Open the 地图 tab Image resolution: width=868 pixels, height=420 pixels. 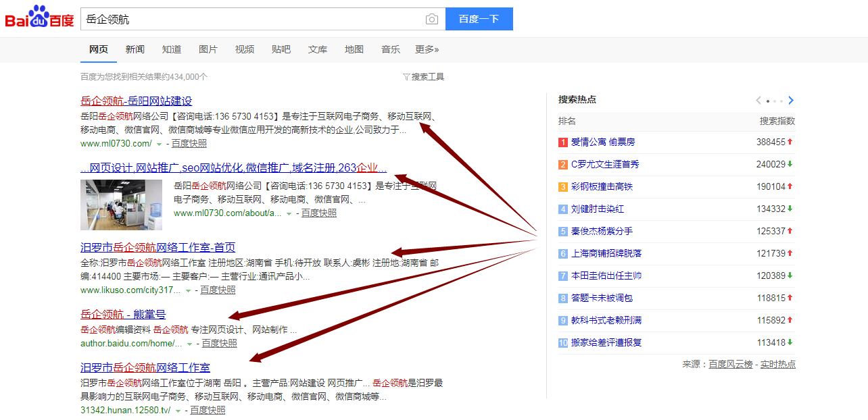pyautogui.click(x=354, y=49)
